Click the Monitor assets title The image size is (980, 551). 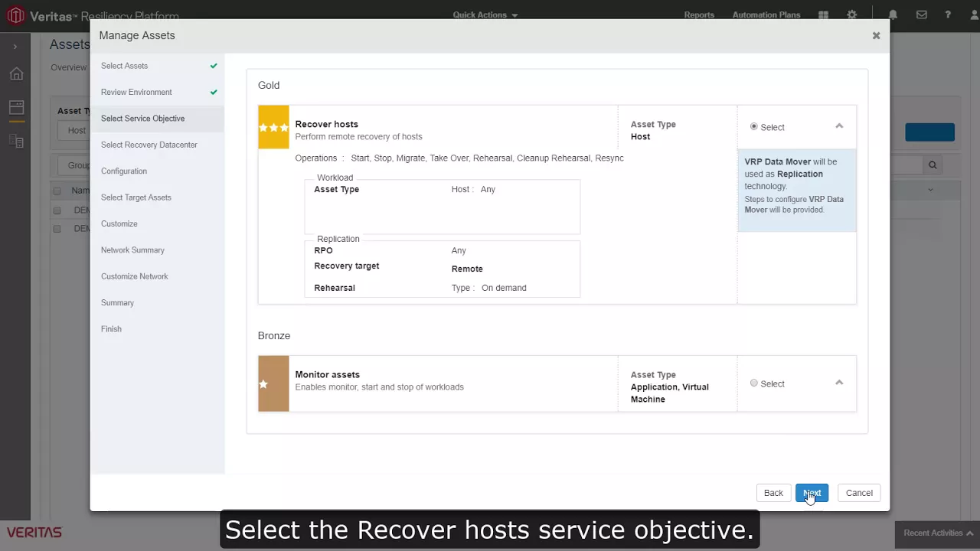tap(327, 374)
